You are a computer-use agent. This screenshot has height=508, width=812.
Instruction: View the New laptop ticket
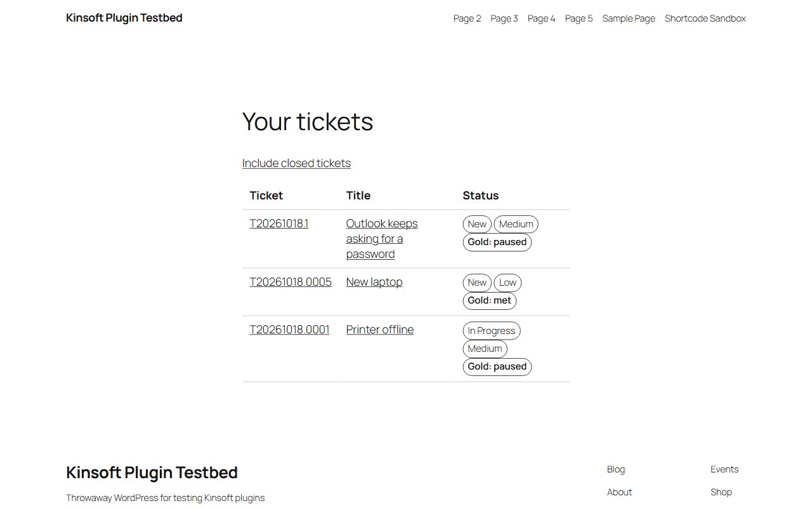[374, 282]
